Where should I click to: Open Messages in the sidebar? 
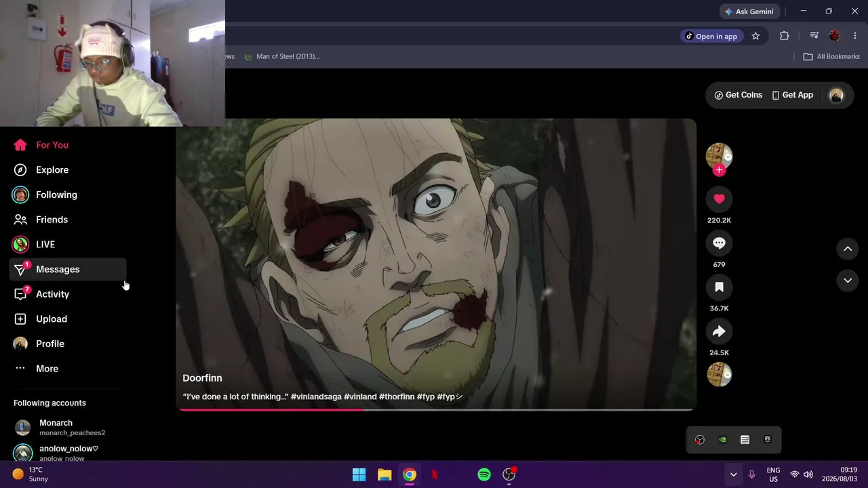pos(68,270)
